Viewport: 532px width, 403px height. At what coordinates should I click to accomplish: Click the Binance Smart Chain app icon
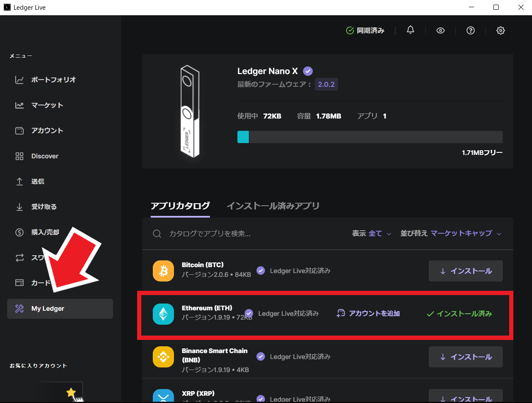coord(163,357)
